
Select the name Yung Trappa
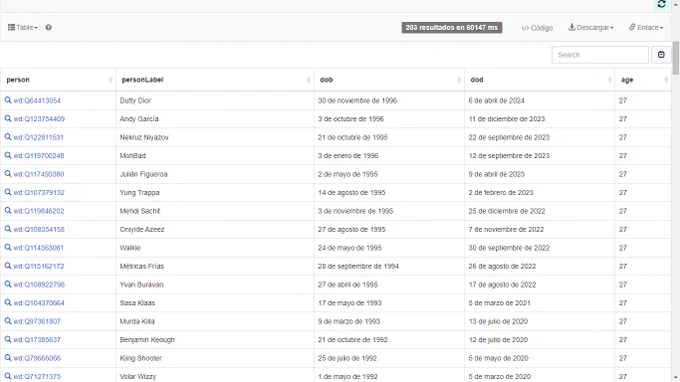[x=140, y=193]
